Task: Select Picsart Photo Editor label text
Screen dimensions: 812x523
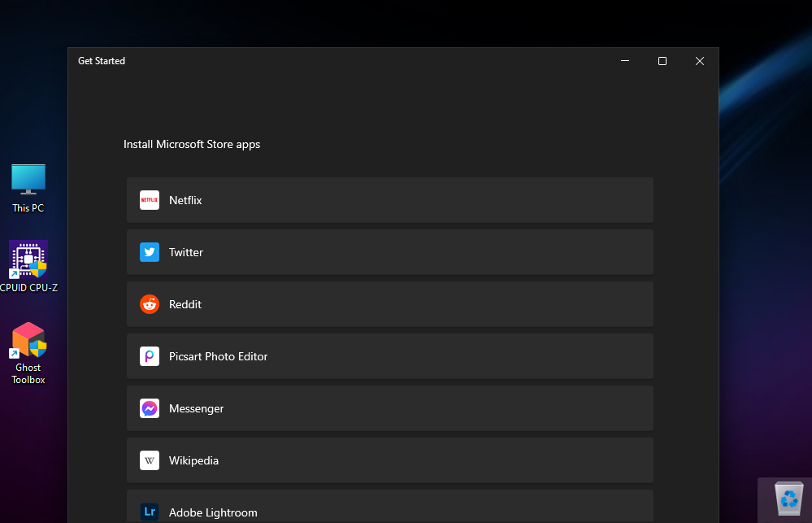Action: [218, 356]
